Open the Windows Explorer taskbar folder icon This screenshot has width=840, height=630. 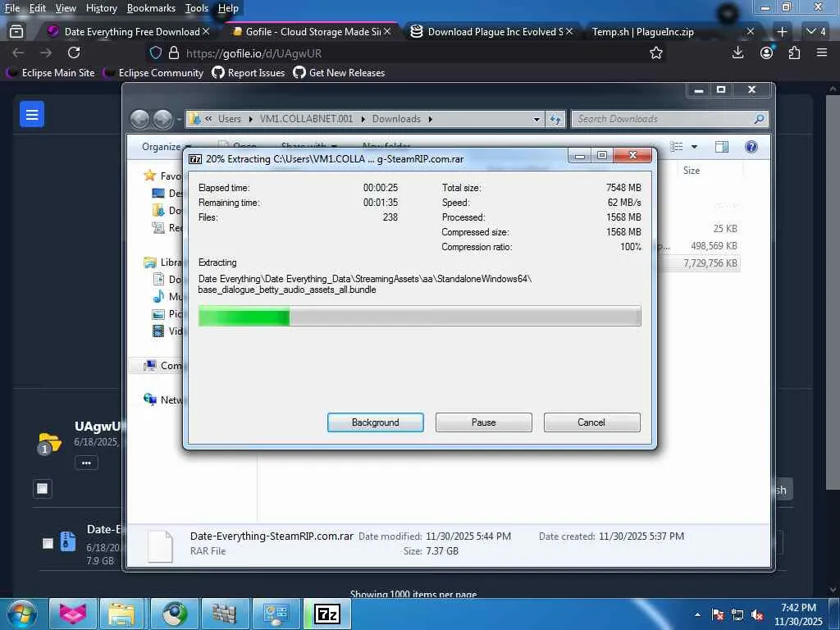coord(121,614)
